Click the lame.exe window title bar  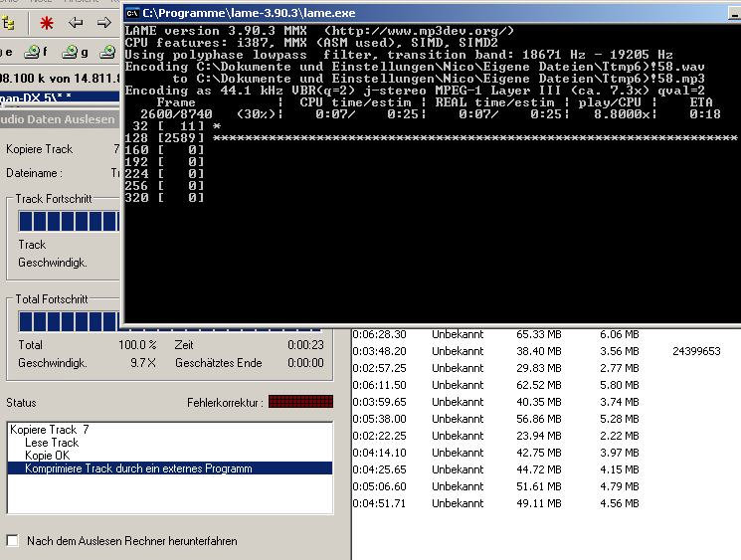coord(432,13)
